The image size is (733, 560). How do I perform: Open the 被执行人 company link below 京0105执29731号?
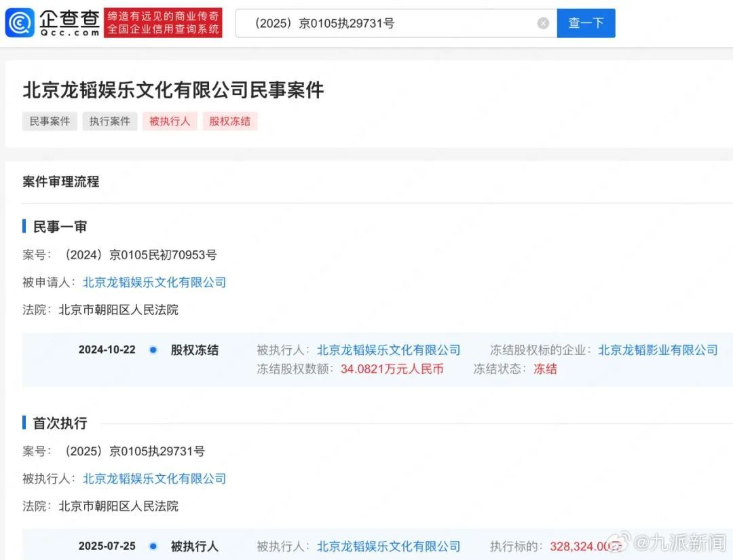point(154,479)
